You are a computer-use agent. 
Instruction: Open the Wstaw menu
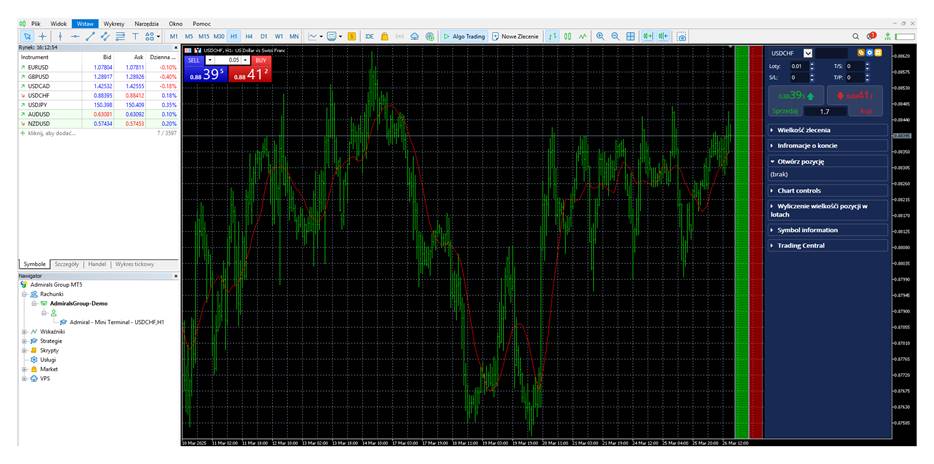tap(84, 24)
